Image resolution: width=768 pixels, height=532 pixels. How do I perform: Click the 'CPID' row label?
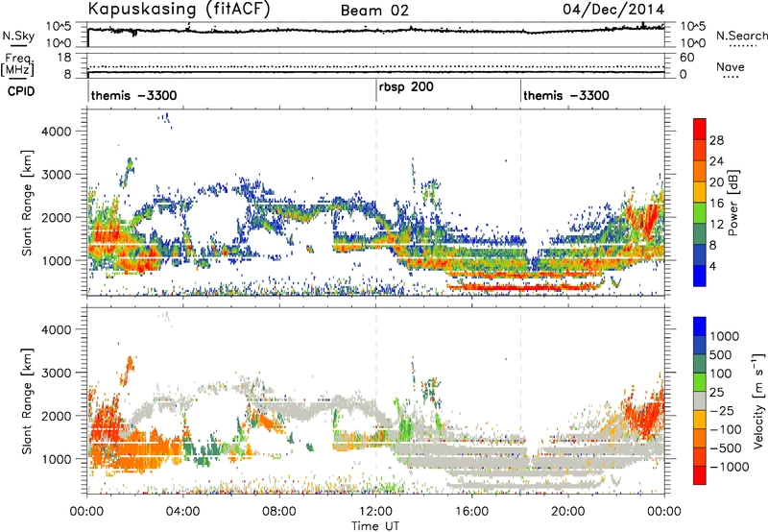[x=21, y=91]
